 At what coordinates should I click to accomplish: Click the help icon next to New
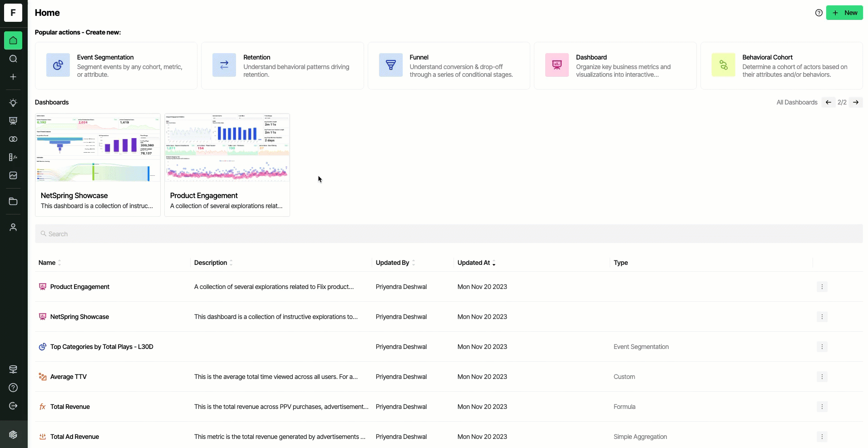(819, 13)
